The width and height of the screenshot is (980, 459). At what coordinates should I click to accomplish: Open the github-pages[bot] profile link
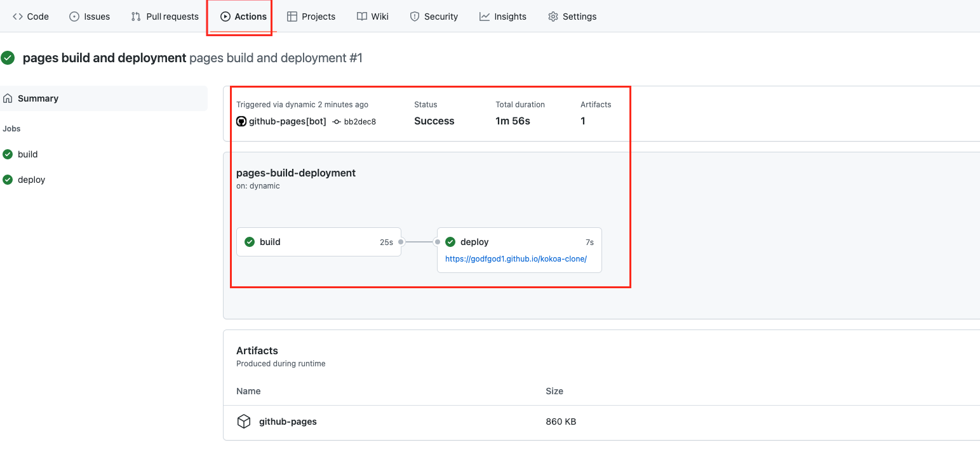(x=287, y=121)
